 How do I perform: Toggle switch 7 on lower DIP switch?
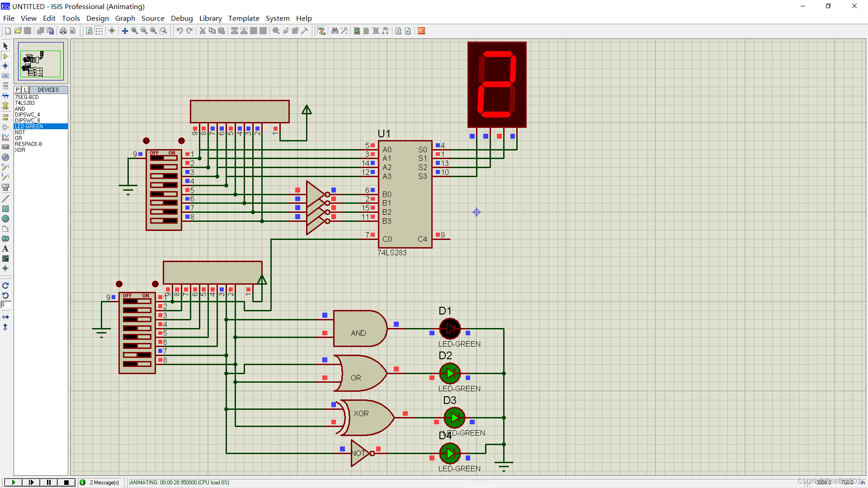pyautogui.click(x=137, y=355)
